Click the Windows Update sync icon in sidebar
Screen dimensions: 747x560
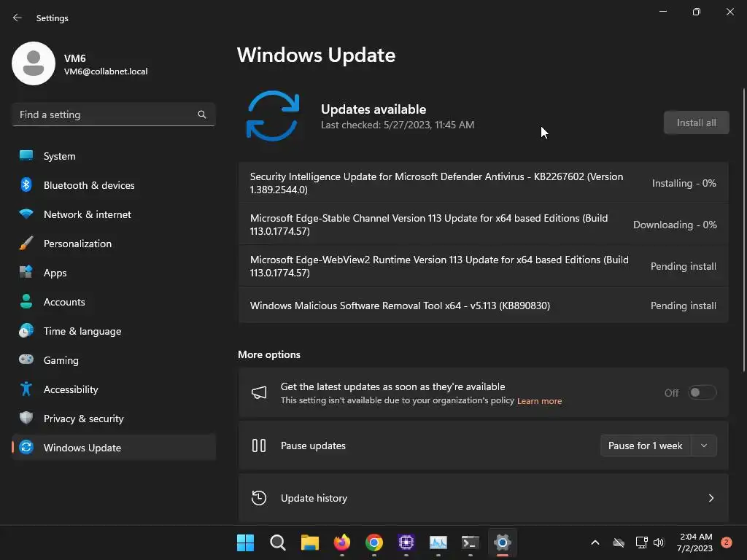(26, 447)
